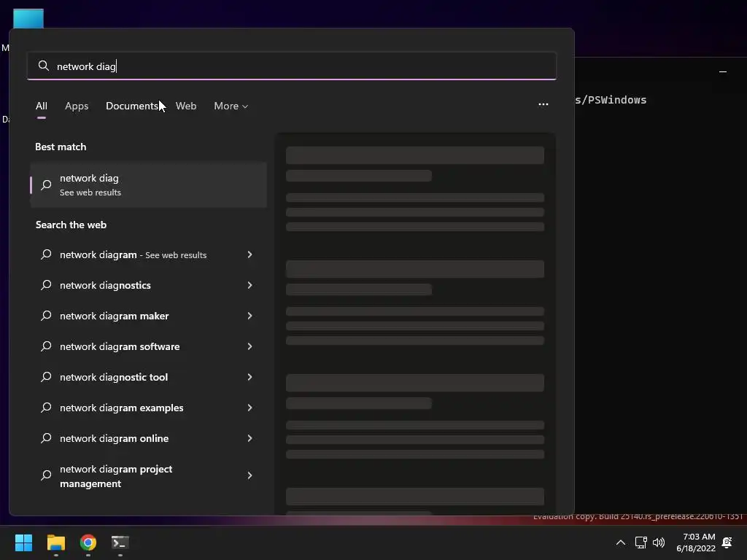Click search icon beside 'network diagram examples'
The height and width of the screenshot is (560, 747).
[46, 408]
